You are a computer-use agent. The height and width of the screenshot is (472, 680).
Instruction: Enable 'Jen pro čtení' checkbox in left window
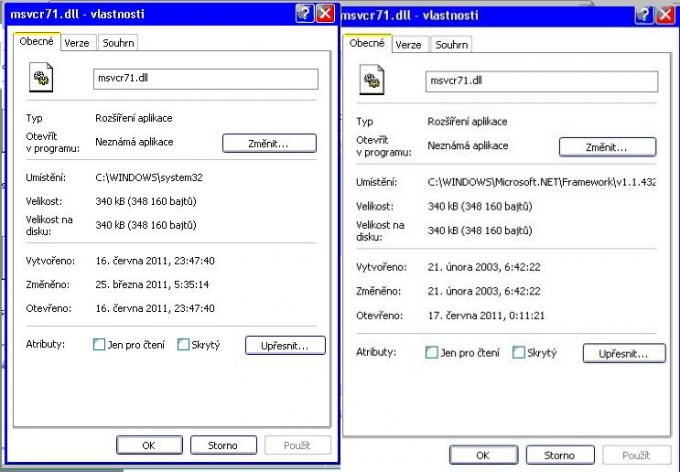[x=99, y=345]
